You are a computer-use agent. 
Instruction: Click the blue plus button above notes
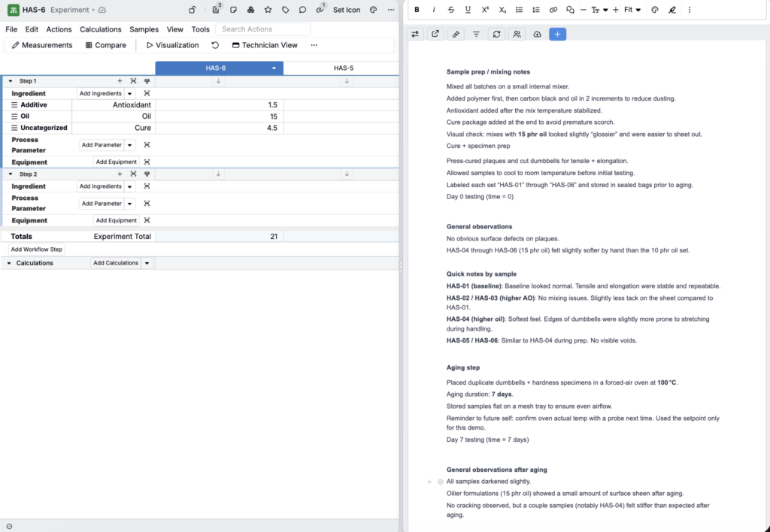tap(557, 34)
